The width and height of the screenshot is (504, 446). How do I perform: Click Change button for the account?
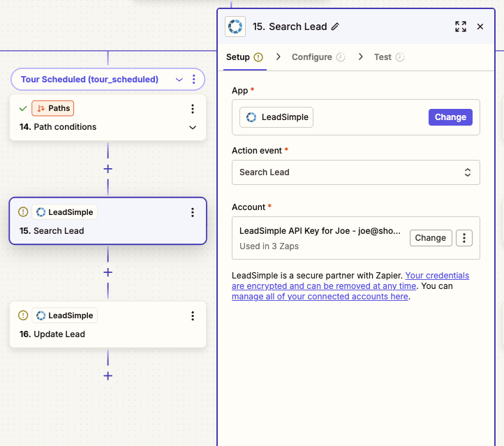click(x=430, y=237)
